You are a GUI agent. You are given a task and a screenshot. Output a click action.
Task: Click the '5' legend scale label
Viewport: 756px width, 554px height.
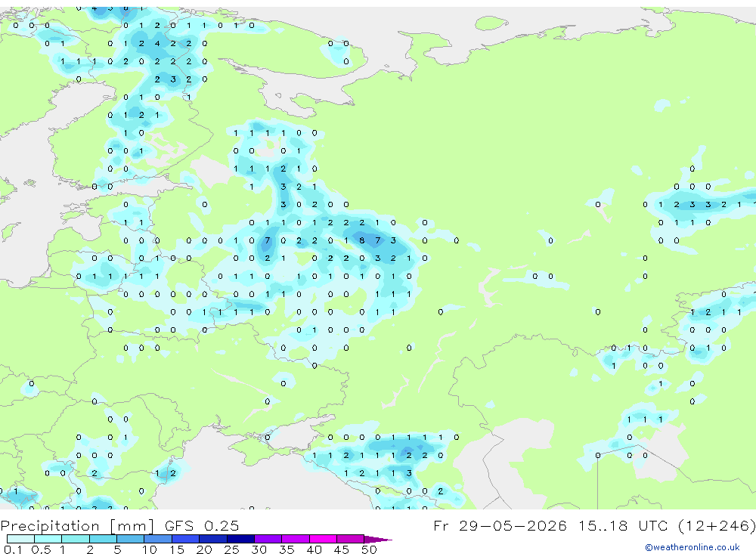pos(117,549)
